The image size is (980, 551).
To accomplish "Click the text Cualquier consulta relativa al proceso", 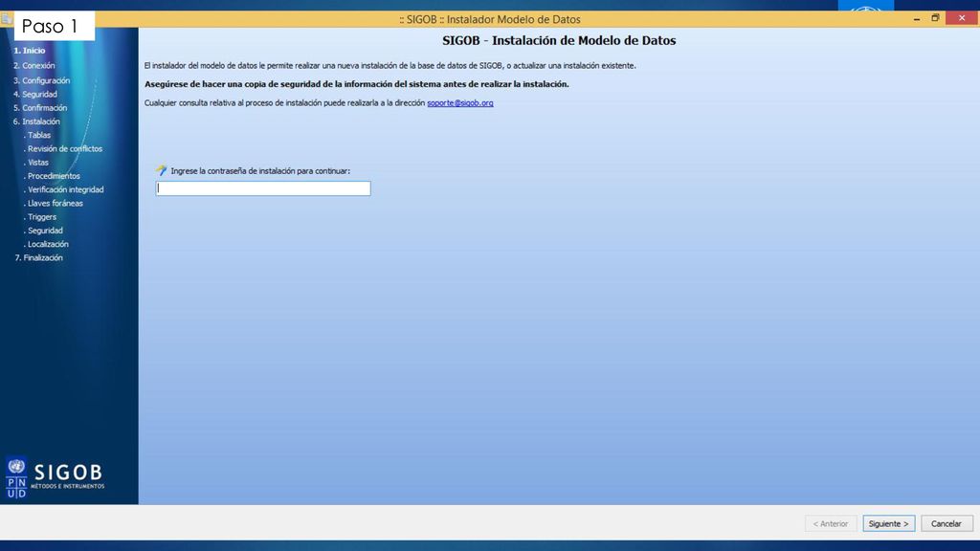I will pyautogui.click(x=284, y=103).
